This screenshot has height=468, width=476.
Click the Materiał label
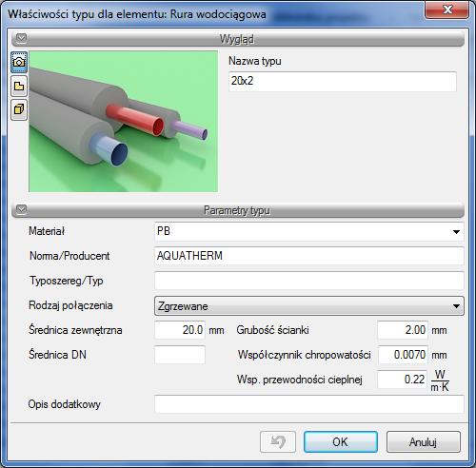tap(47, 231)
